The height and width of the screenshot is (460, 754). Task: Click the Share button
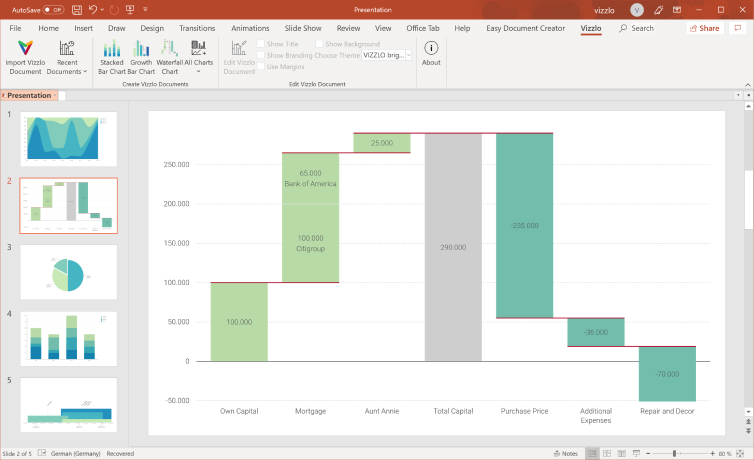coord(705,28)
